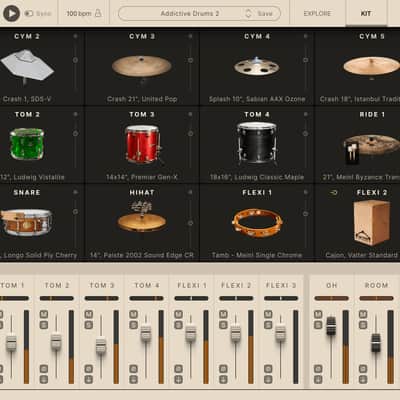Open the TOM 3 slot options dot

point(190,114)
